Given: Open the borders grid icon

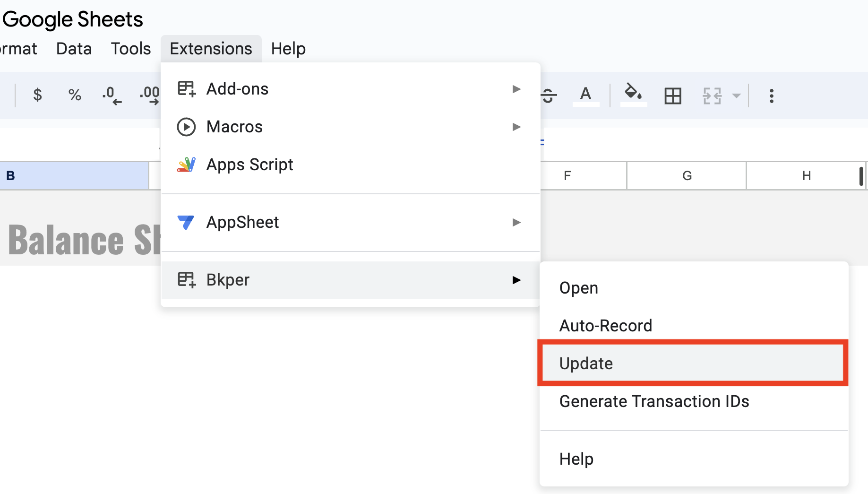Looking at the screenshot, I should pyautogui.click(x=672, y=95).
